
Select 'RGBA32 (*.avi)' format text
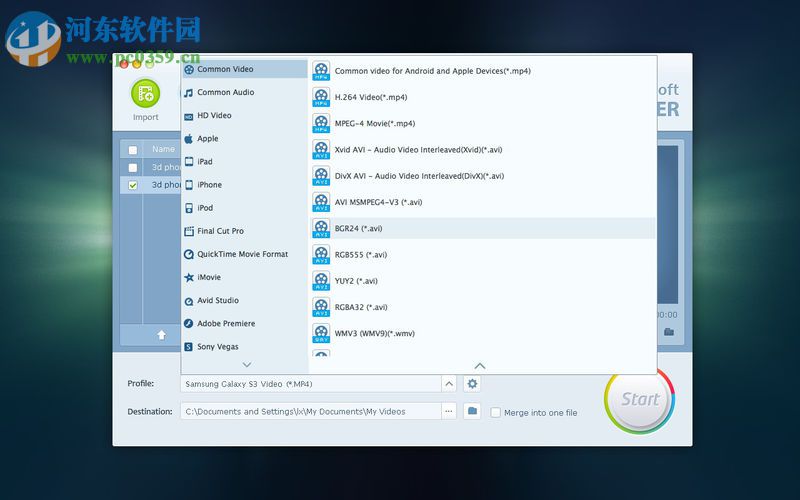(x=361, y=307)
